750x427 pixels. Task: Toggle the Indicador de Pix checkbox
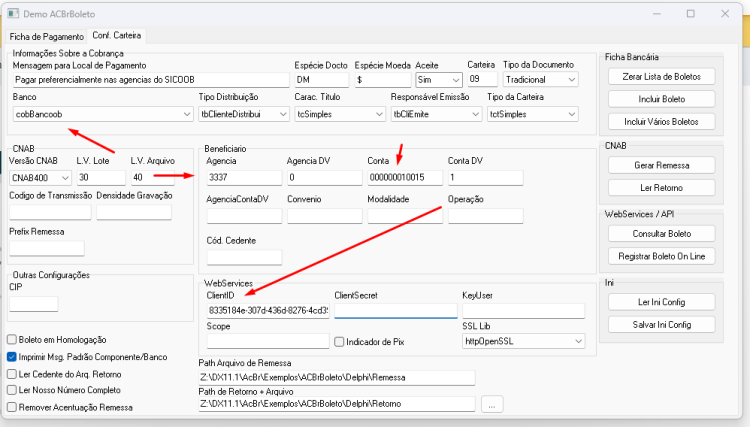(339, 342)
